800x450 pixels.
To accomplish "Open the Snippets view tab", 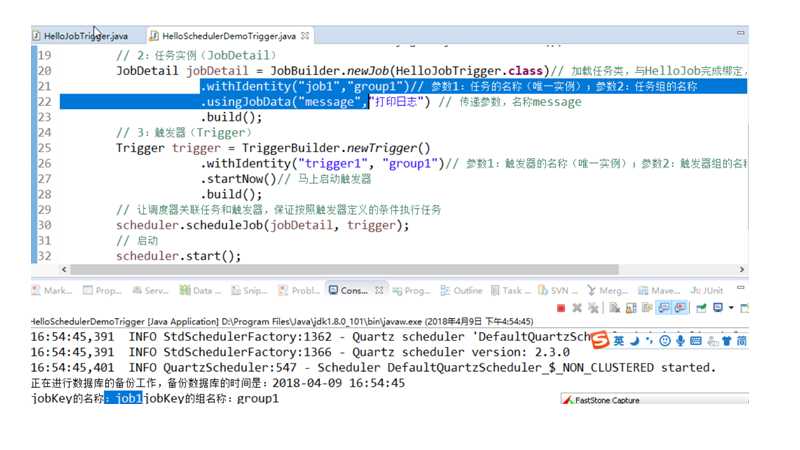I will click(x=249, y=290).
